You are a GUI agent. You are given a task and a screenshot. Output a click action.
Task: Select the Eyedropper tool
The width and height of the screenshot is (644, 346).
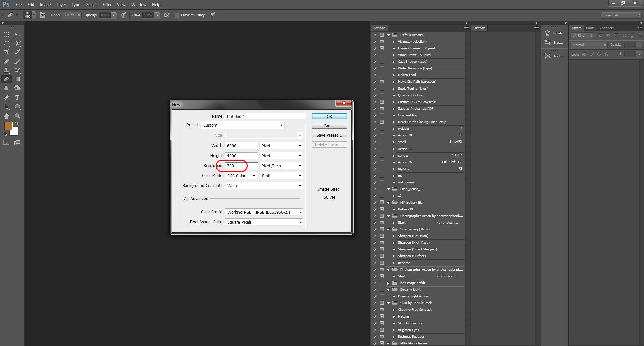coord(18,52)
